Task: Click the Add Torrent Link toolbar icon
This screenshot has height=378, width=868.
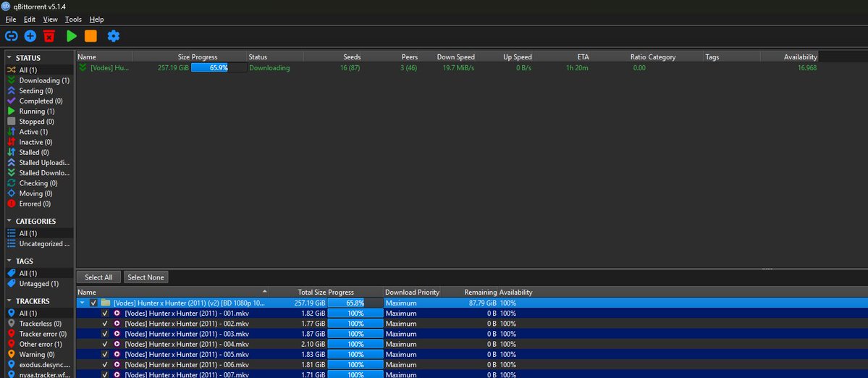Action: 11,36
